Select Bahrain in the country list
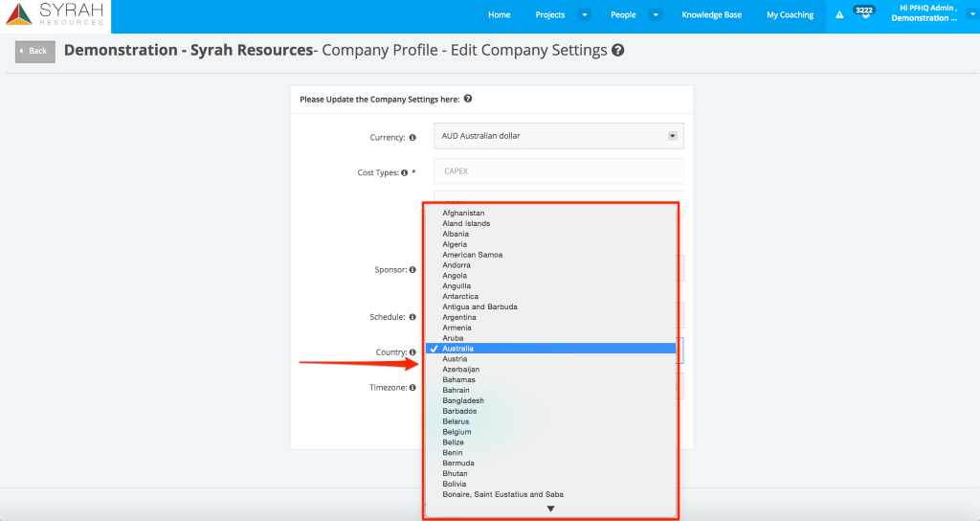 click(x=550, y=391)
